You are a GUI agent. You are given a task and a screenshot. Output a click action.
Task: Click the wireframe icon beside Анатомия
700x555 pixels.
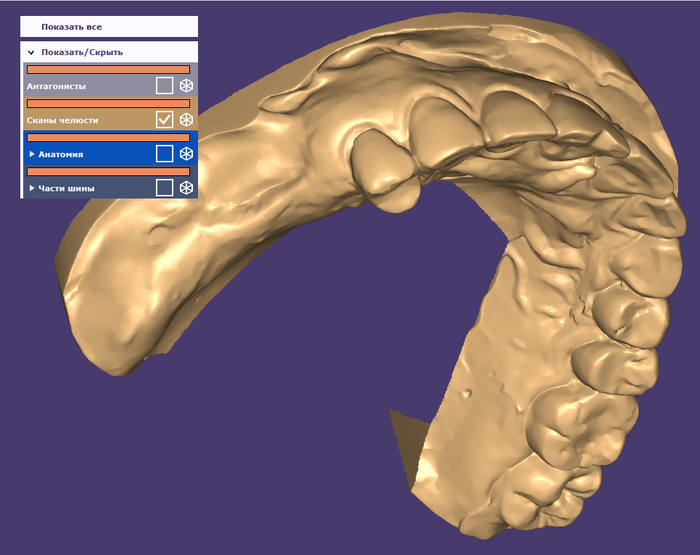[x=186, y=154]
